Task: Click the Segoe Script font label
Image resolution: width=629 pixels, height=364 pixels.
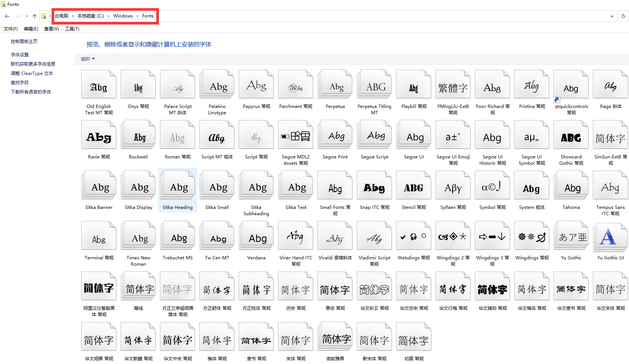Action: click(374, 157)
